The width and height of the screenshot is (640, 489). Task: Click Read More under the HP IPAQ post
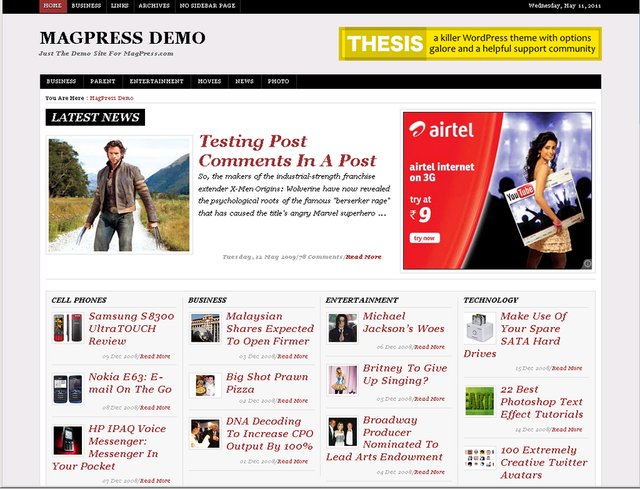coord(155,481)
